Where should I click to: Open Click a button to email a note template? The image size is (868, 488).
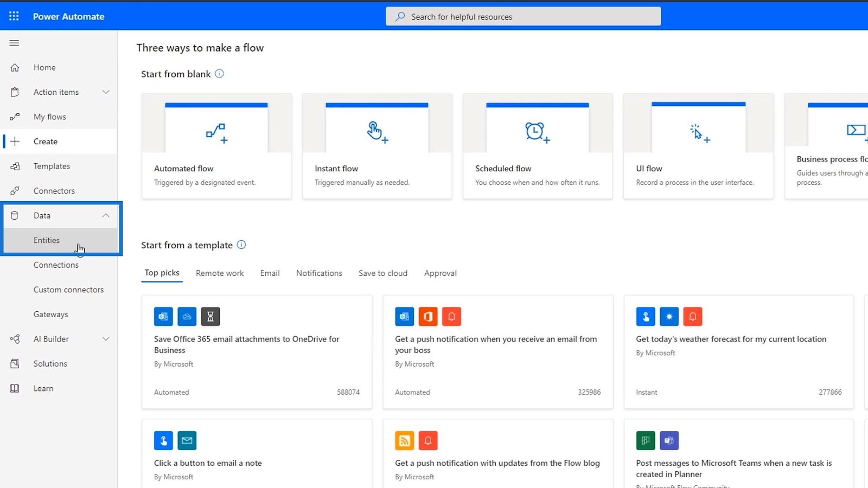click(x=257, y=453)
